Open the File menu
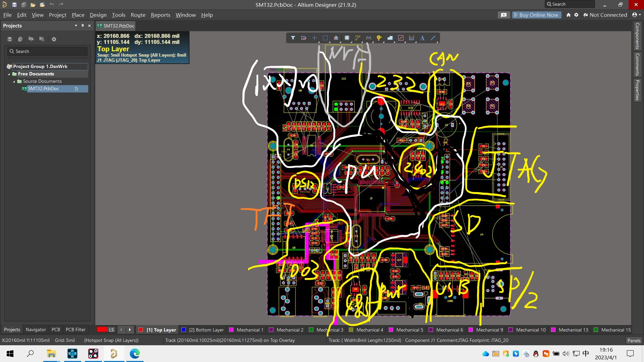 [x=7, y=15]
